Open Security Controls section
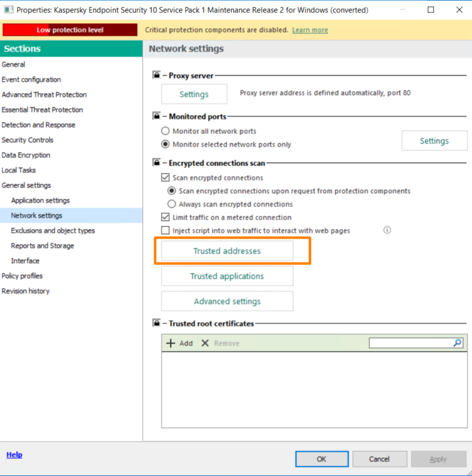This screenshot has width=472, height=476. pos(28,140)
